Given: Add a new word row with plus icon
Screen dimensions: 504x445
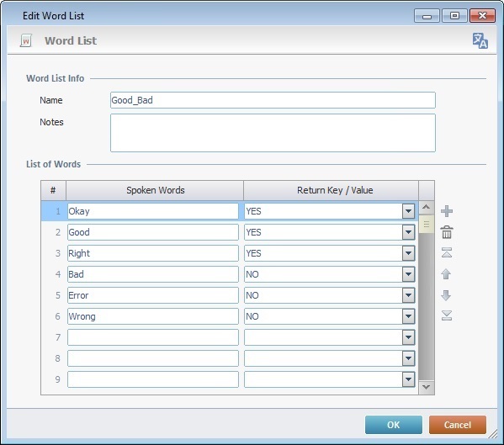Looking at the screenshot, I should 447,211.
